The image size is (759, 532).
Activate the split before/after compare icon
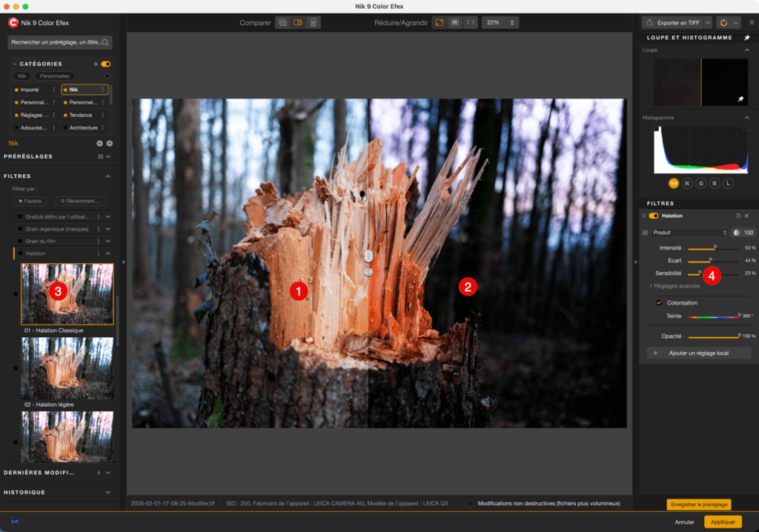click(298, 22)
